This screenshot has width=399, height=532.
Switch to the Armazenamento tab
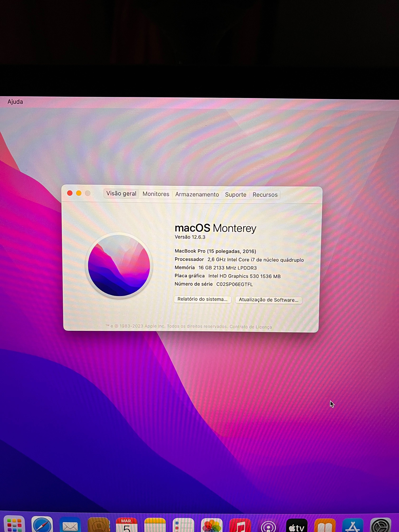pyautogui.click(x=197, y=194)
